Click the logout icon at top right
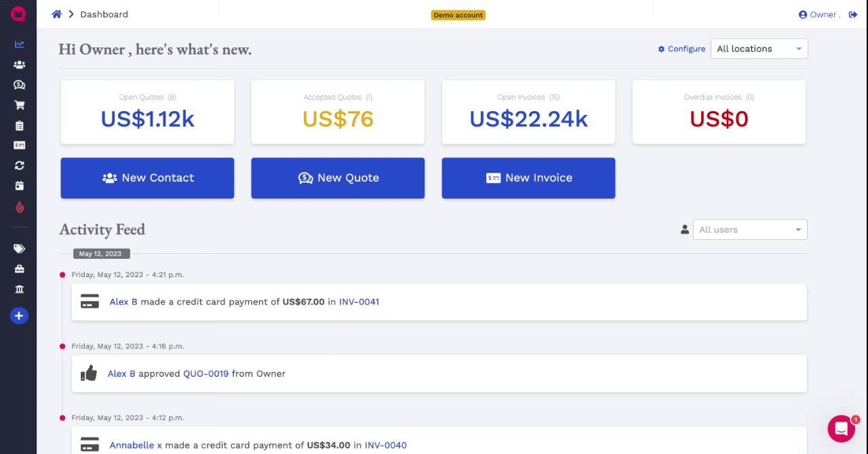Image resolution: width=868 pixels, height=454 pixels. [x=853, y=14]
